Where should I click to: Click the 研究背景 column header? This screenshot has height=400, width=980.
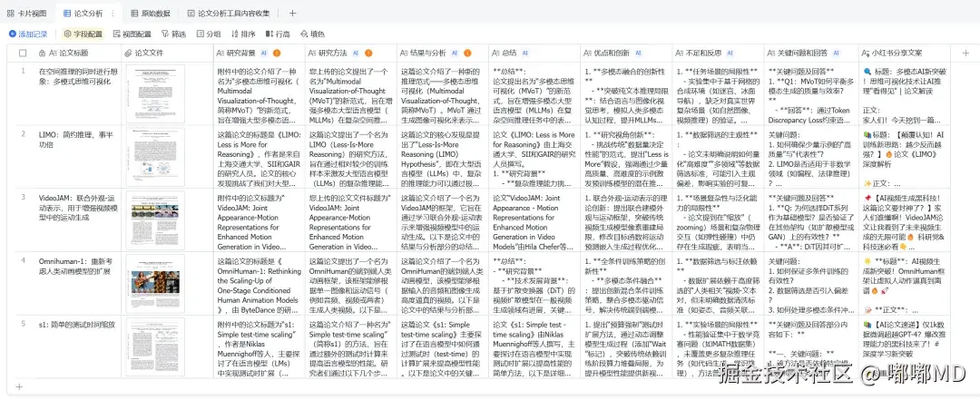[259, 54]
